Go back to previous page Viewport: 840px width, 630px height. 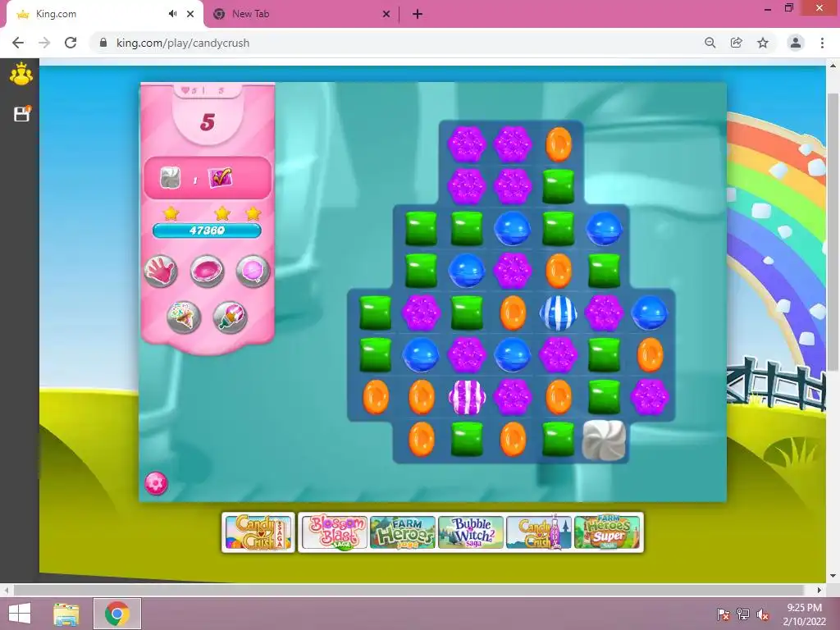click(18, 43)
